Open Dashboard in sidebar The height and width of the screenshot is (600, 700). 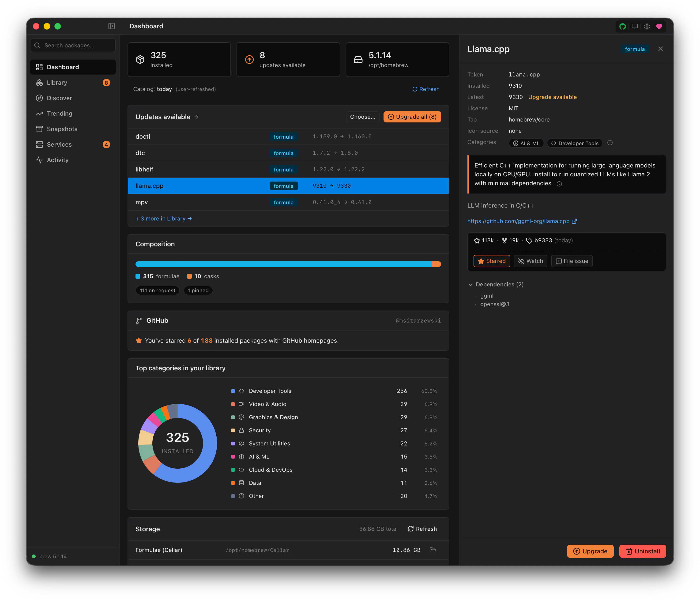point(73,67)
